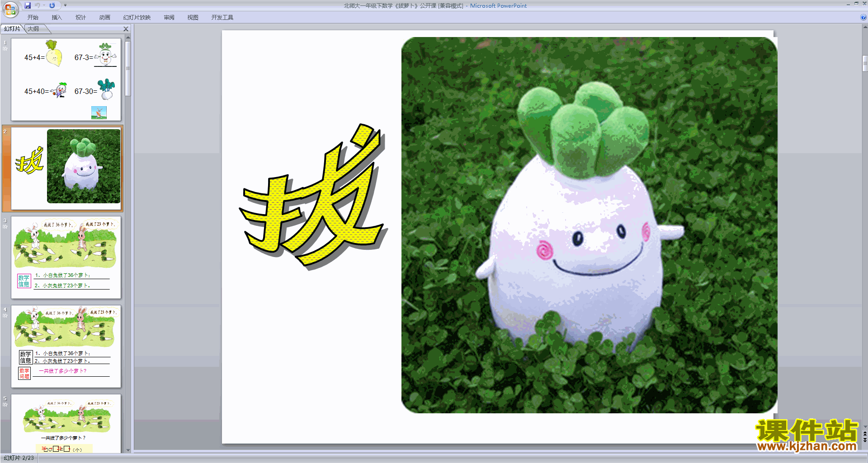This screenshot has height=463, width=868.
Task: Select slide 4 thumbnail with 数学问题
Action: [66, 346]
